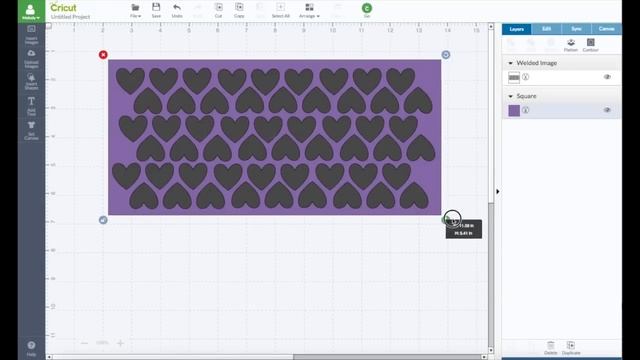Open Upload Images cloud tool

click(31, 59)
